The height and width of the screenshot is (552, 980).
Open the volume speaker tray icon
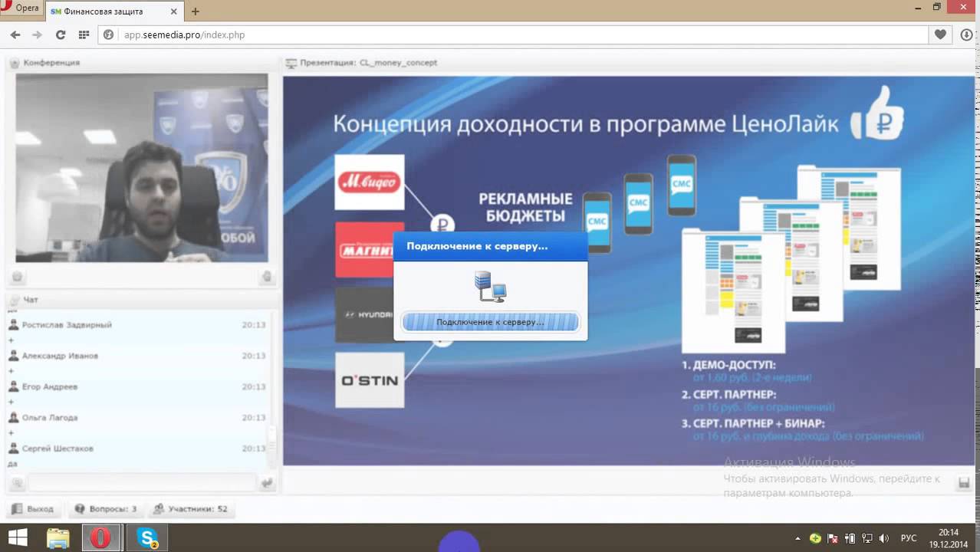coord(884,538)
